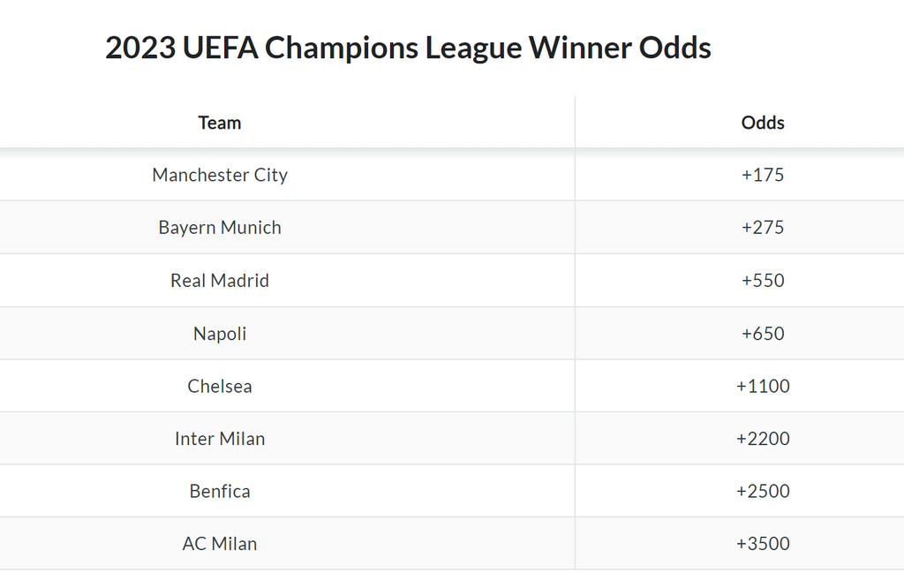Select the Manchester City team cell
Screen dimensions: 904x588
click(220, 175)
